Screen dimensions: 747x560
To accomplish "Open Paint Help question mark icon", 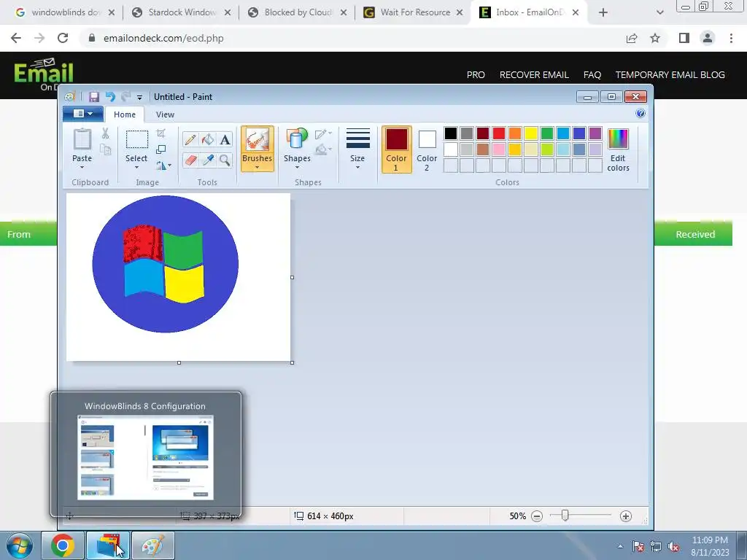I will pyautogui.click(x=640, y=113).
